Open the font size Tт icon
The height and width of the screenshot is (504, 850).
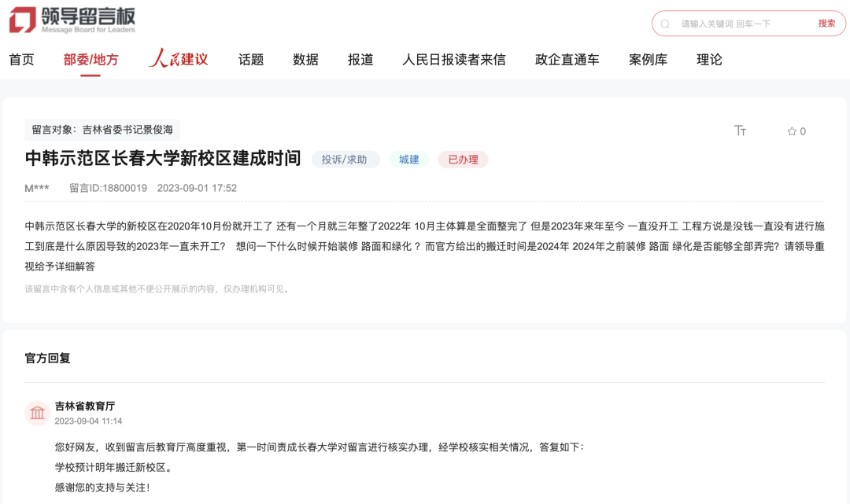click(740, 131)
